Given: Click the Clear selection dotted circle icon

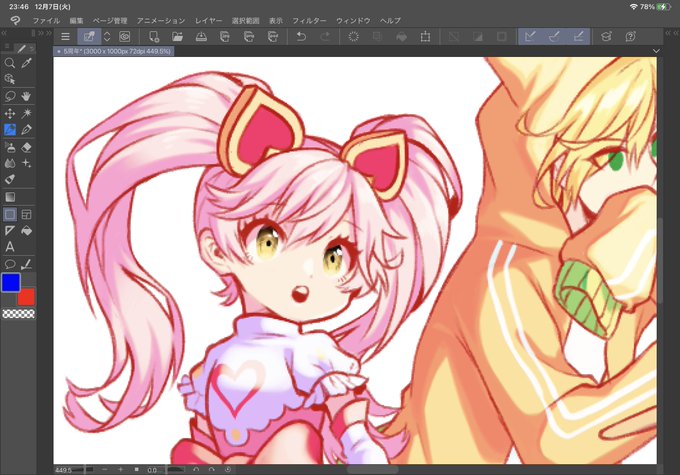Looking at the screenshot, I should click(x=353, y=37).
